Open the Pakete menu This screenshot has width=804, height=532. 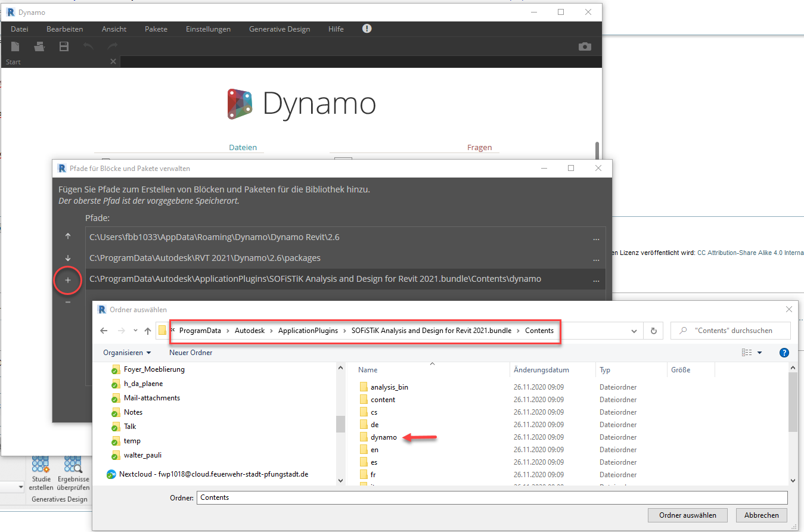[x=156, y=29]
